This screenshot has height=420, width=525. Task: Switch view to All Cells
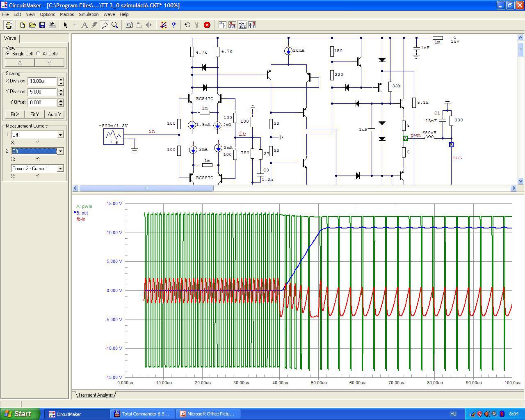coord(38,54)
